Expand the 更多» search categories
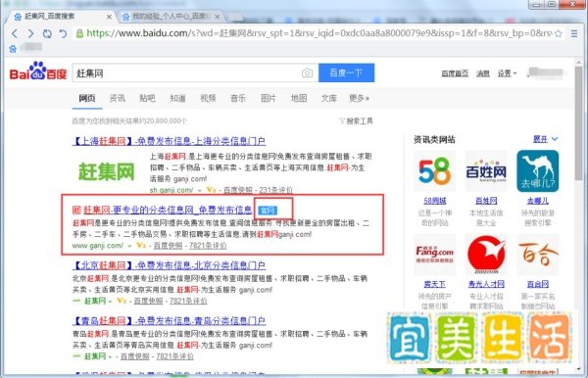The height and width of the screenshot is (378, 588). (x=360, y=98)
